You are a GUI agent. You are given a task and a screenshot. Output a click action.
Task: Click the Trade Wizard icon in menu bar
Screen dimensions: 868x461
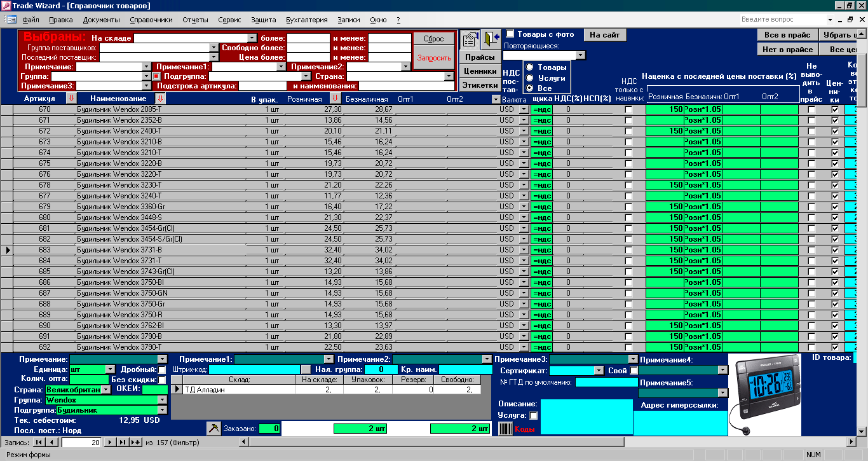(11, 20)
